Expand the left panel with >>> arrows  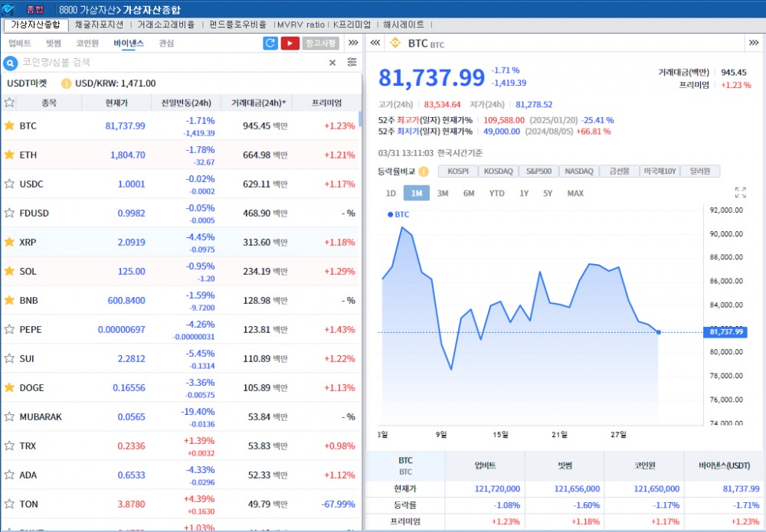pos(353,44)
